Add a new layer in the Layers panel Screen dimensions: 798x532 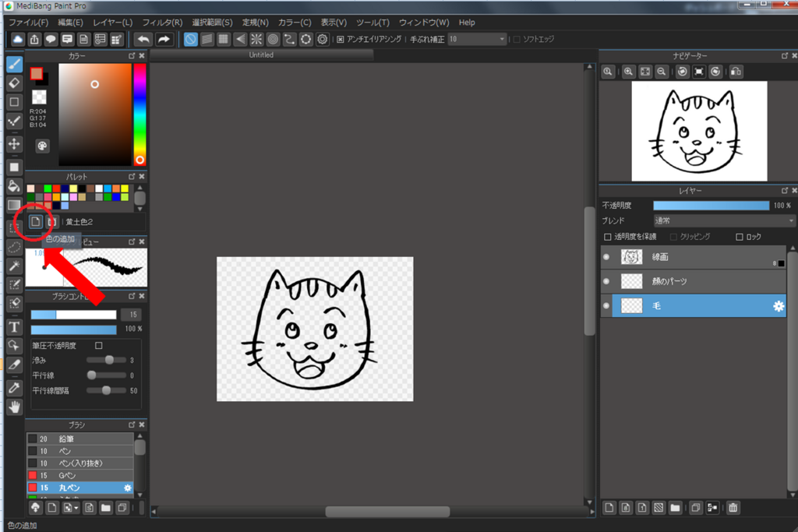(x=609, y=508)
